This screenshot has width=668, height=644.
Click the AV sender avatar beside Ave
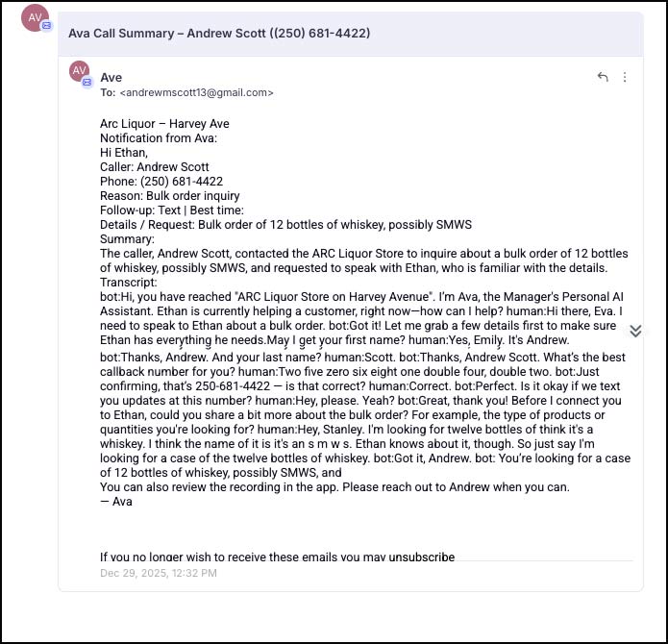pyautogui.click(x=80, y=70)
